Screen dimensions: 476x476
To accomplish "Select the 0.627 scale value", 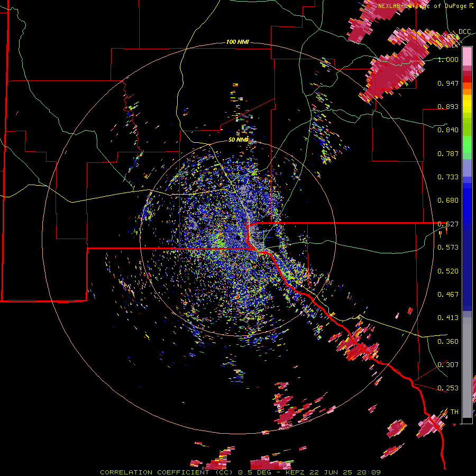I will [448, 224].
